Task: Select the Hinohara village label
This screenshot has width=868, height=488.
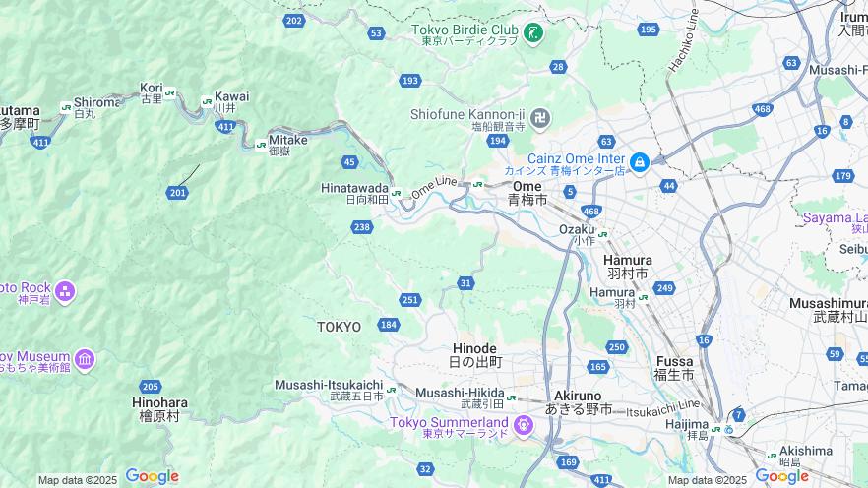Action: pyautogui.click(x=159, y=409)
